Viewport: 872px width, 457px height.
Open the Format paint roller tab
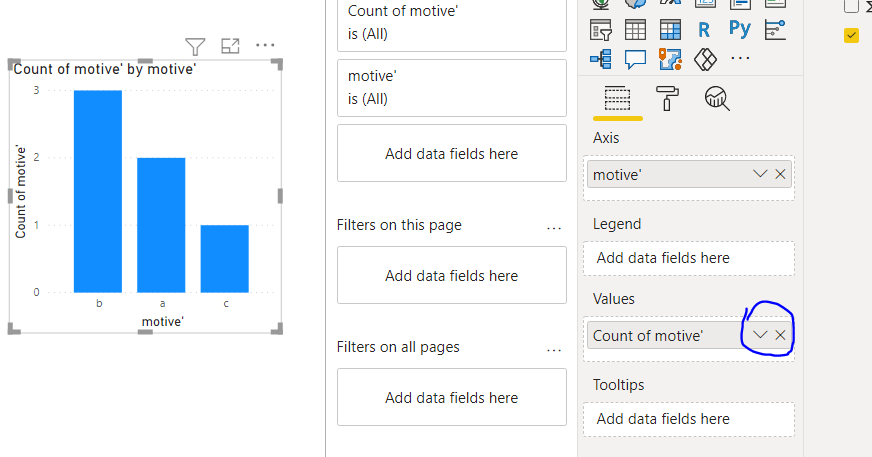(x=667, y=98)
